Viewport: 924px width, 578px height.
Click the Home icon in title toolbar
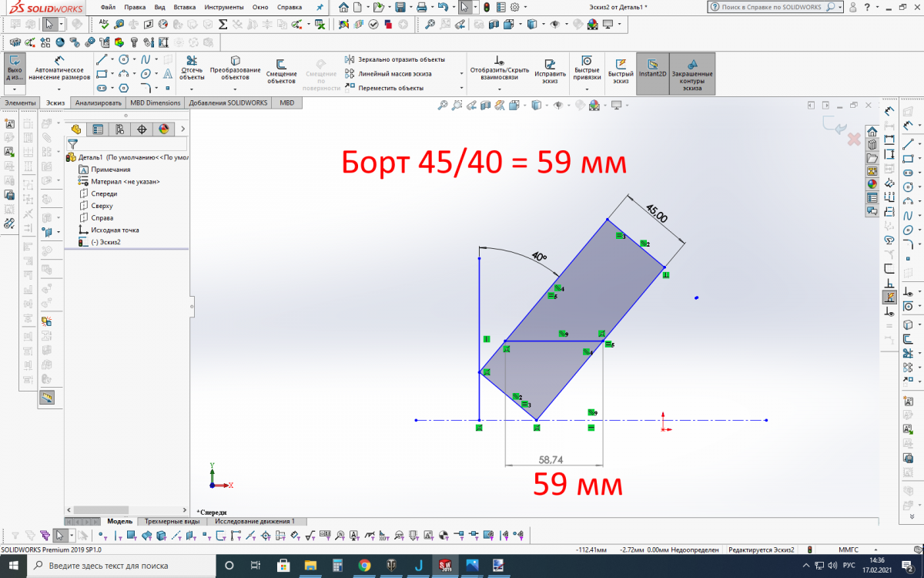tap(344, 7)
